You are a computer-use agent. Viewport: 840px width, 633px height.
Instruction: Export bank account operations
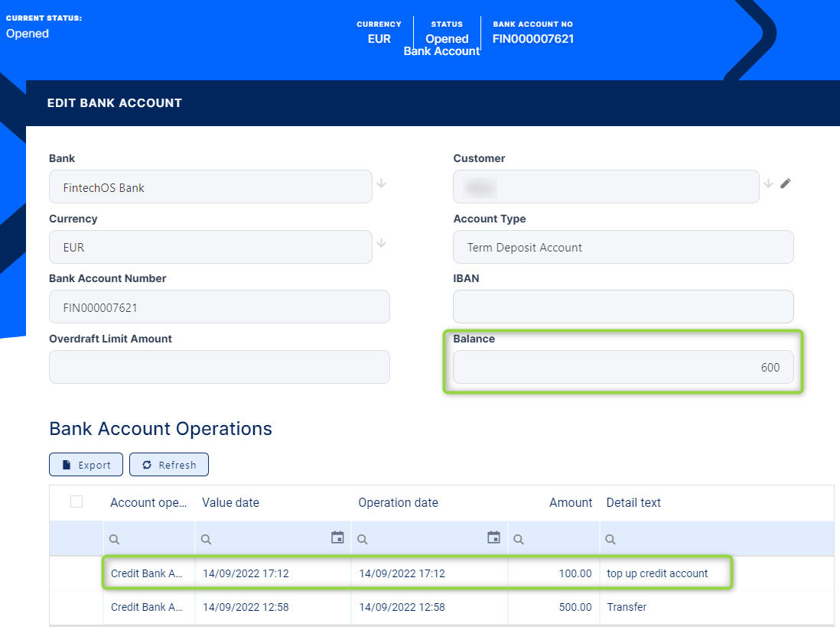85,465
